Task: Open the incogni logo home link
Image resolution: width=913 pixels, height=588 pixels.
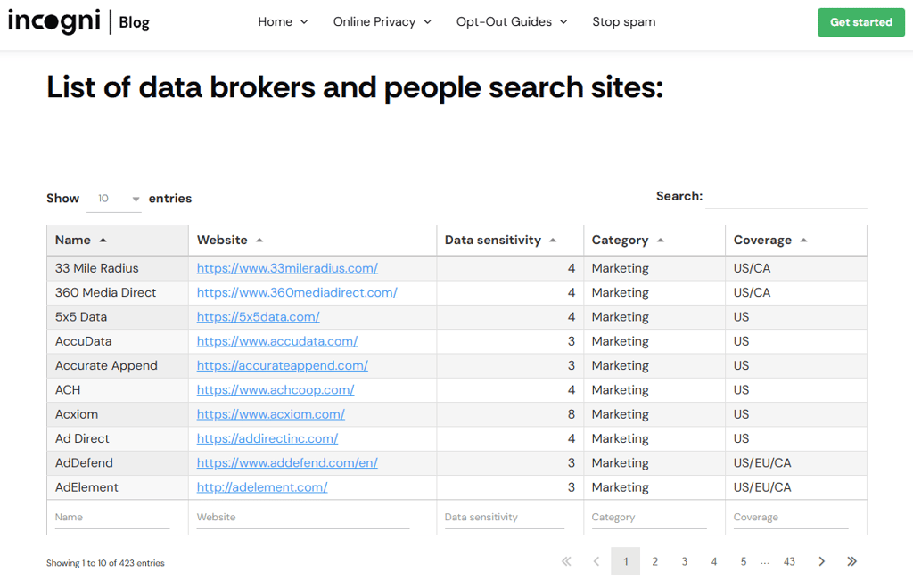Action: coord(54,22)
